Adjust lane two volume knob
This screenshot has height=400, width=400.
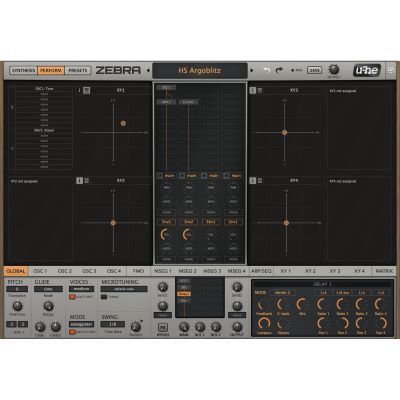point(188,235)
